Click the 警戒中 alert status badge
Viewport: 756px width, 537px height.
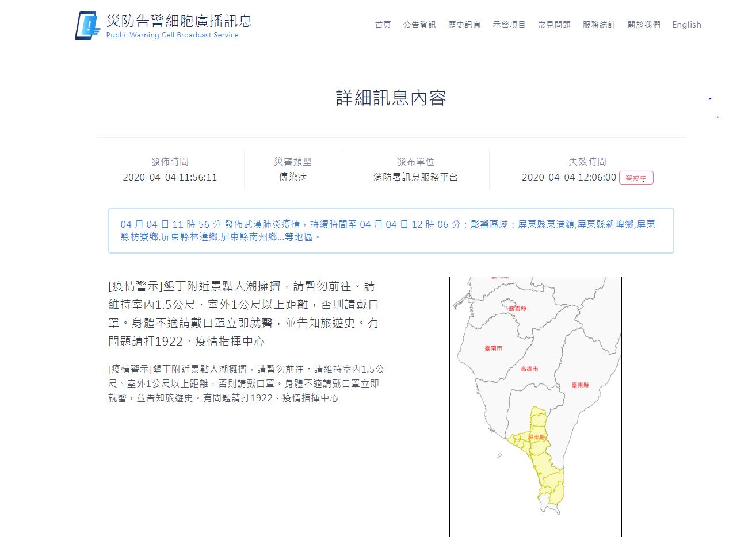click(x=636, y=178)
